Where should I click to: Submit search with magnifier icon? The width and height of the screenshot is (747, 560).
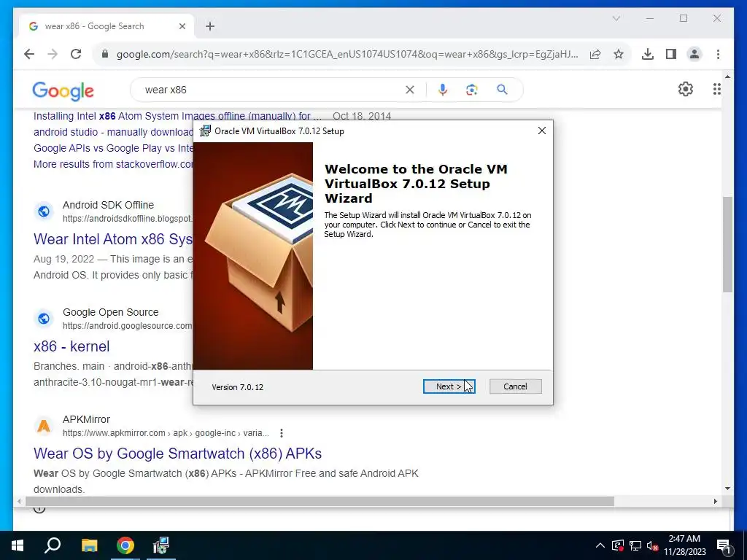(502, 90)
